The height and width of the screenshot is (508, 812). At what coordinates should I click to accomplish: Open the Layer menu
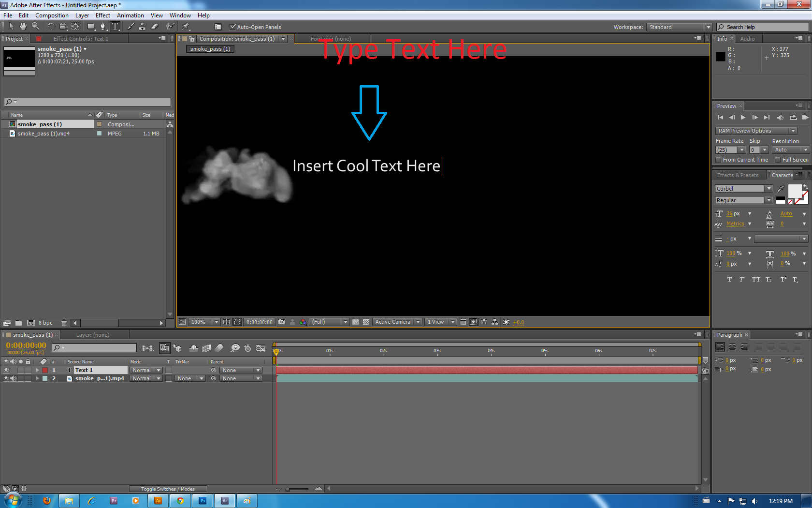pos(82,15)
